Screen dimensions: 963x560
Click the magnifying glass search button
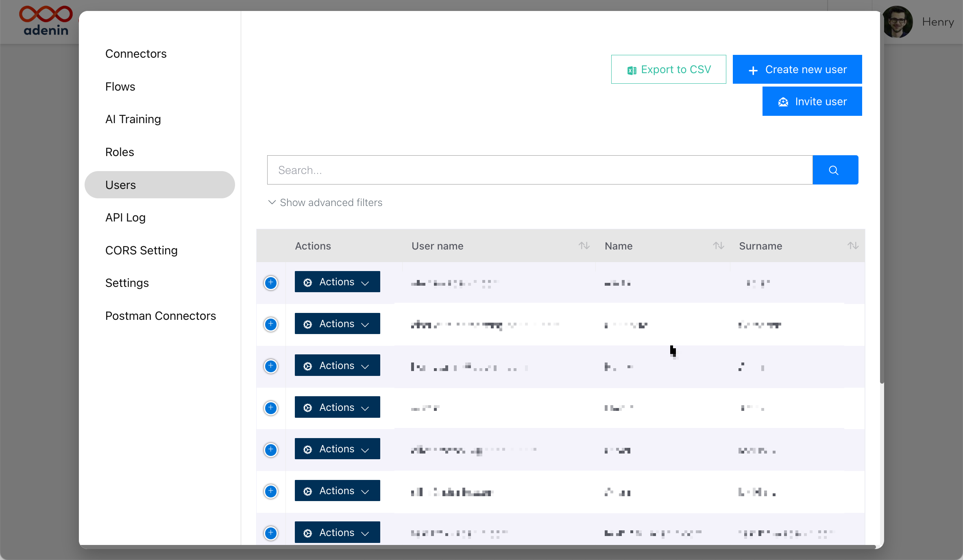pos(835,170)
